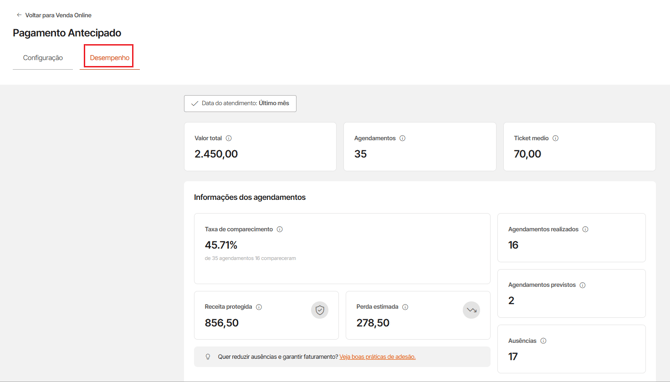Viewport: 670px width, 382px height.
Task: Open info icon beside Valor total
Action: coord(229,138)
